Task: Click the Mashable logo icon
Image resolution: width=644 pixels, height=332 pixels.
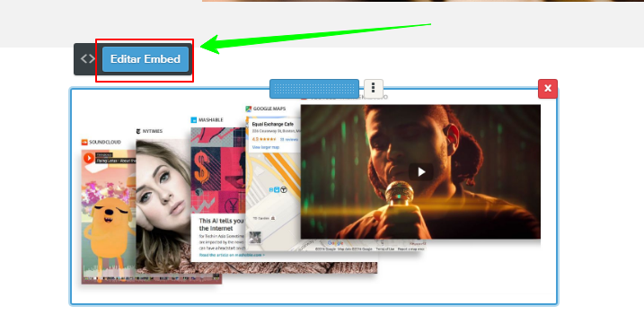Action: point(193,120)
